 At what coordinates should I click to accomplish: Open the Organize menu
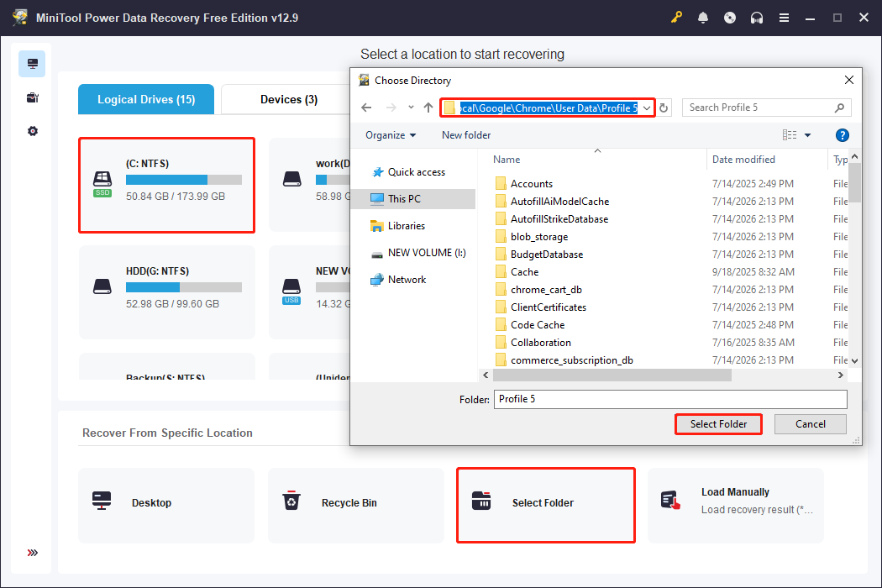tap(391, 135)
